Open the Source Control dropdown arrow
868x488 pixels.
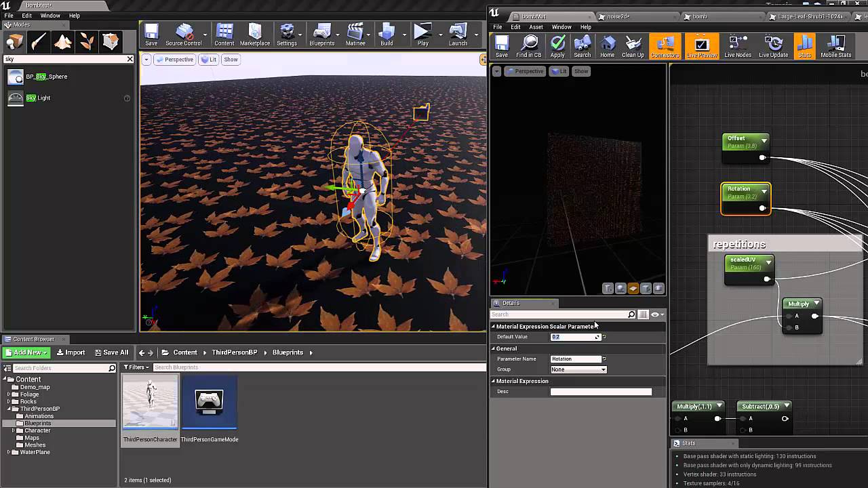point(205,33)
